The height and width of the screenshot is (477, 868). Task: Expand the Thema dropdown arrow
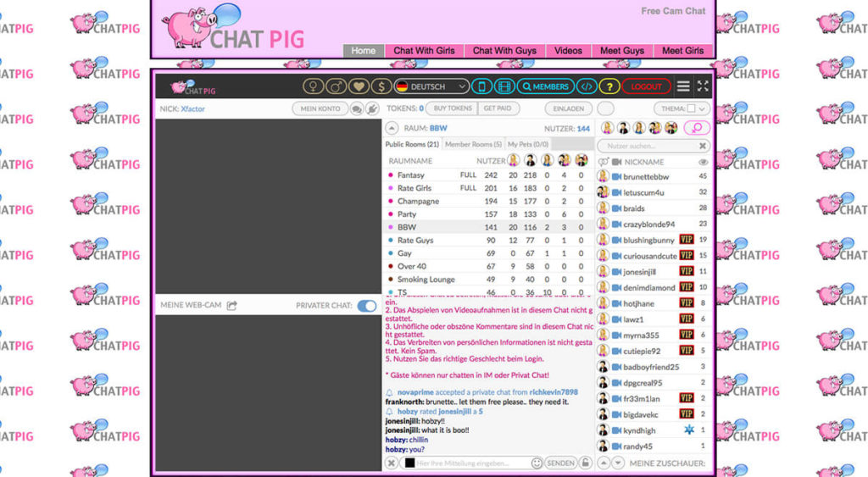coord(702,109)
